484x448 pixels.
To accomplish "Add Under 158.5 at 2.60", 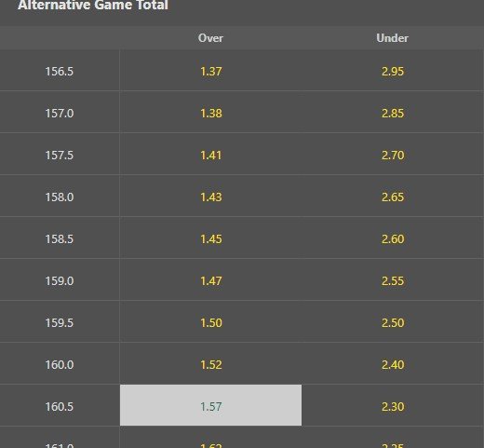I will click(x=393, y=238).
